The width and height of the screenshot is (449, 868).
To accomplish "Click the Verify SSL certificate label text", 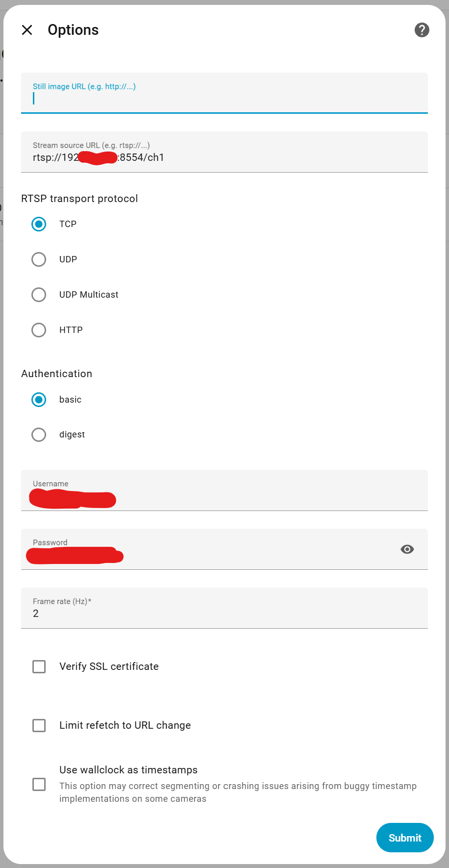I will coord(109,666).
